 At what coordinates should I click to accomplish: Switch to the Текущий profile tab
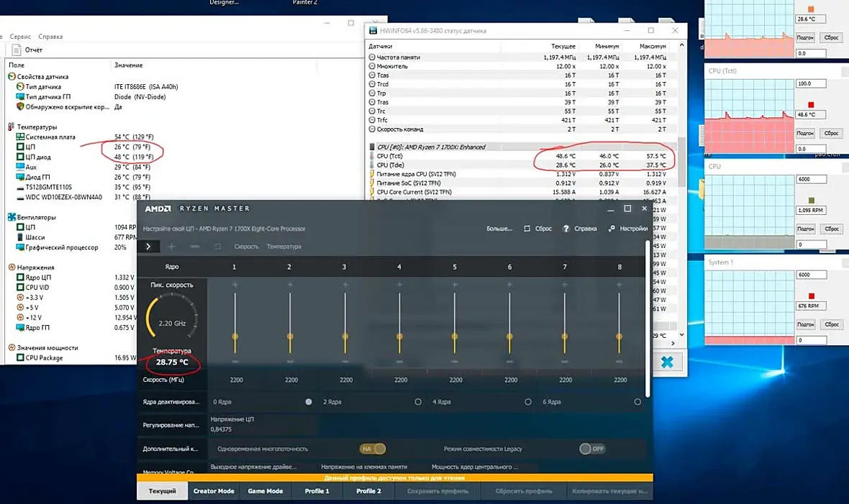pos(163,491)
